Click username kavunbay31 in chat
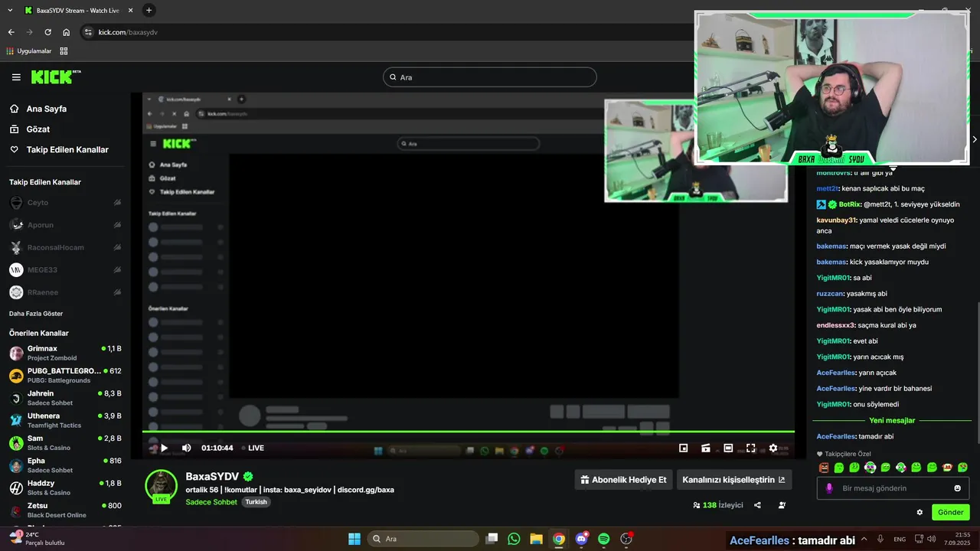 (837, 220)
